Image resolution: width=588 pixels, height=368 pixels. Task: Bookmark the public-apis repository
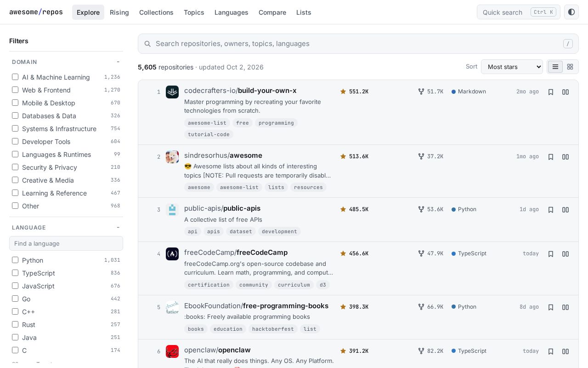coord(551,210)
